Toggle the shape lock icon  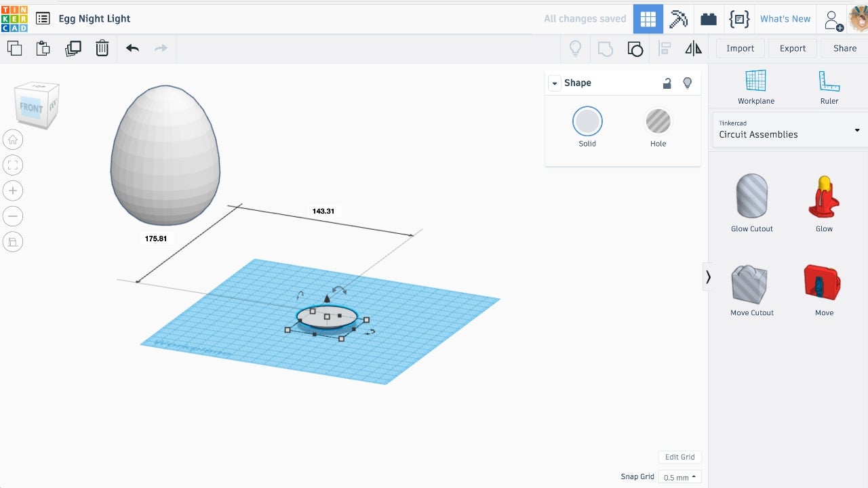[667, 83]
